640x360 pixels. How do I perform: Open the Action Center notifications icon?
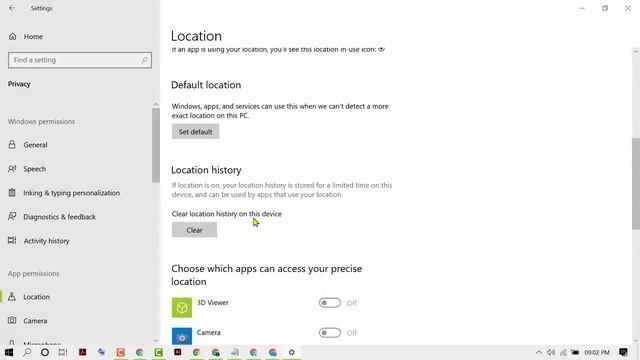(623, 352)
